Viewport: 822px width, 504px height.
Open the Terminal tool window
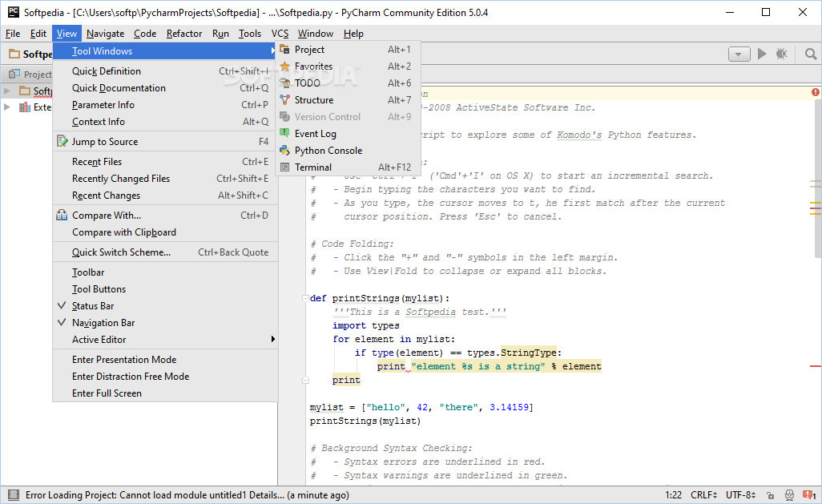coord(347,167)
